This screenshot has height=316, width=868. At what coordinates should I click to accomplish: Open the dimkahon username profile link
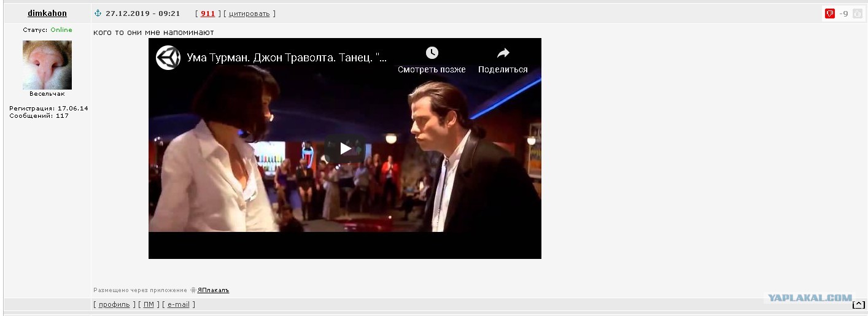pos(47,13)
